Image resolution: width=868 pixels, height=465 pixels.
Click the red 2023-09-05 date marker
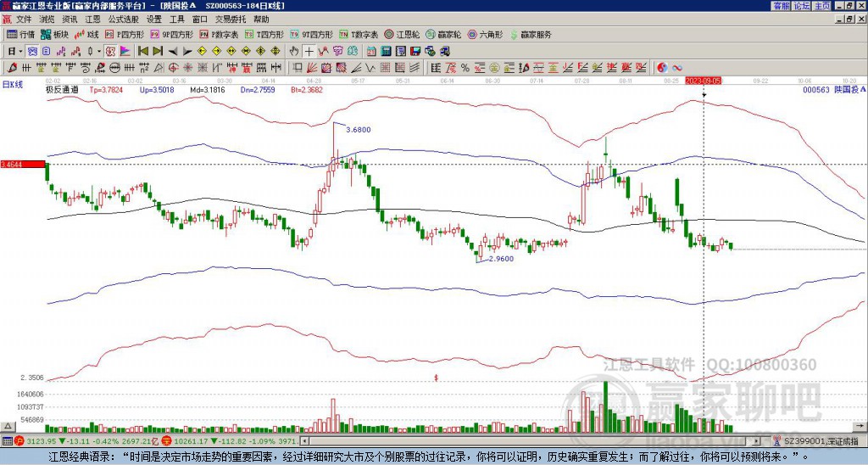click(704, 81)
